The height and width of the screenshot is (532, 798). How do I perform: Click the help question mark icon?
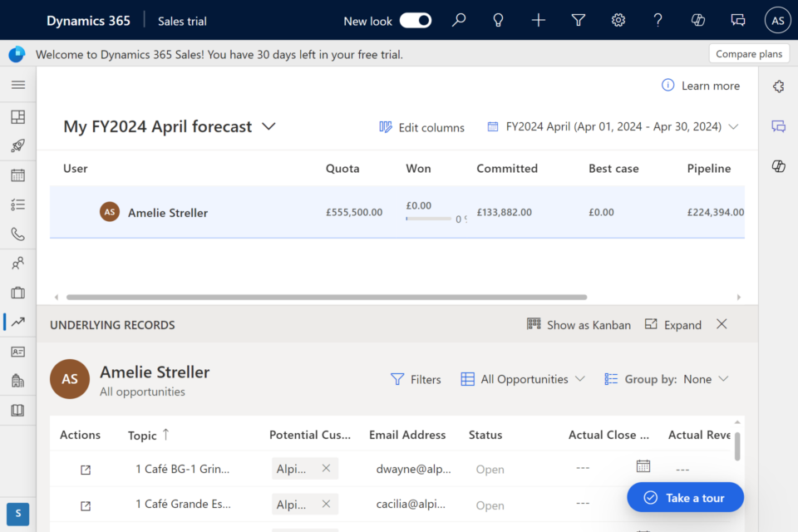pyautogui.click(x=658, y=21)
